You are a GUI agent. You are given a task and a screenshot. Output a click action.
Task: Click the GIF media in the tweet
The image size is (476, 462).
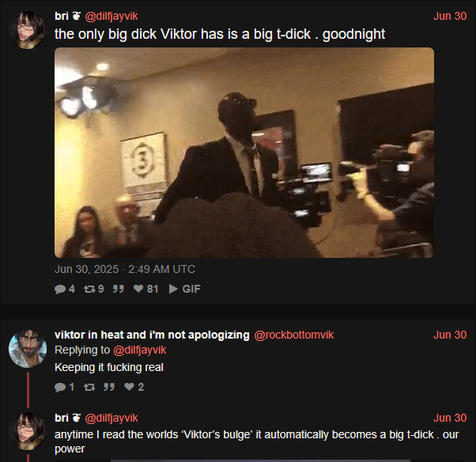tap(244, 153)
